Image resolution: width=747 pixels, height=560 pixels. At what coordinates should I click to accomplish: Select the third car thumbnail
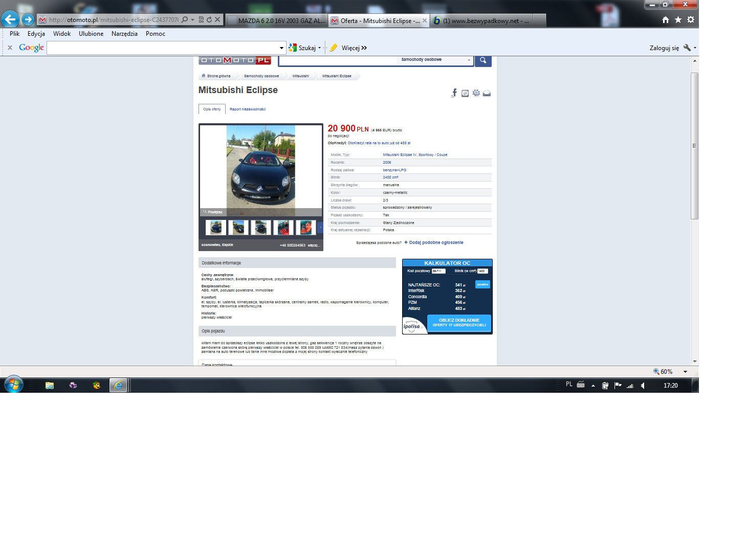click(x=261, y=227)
